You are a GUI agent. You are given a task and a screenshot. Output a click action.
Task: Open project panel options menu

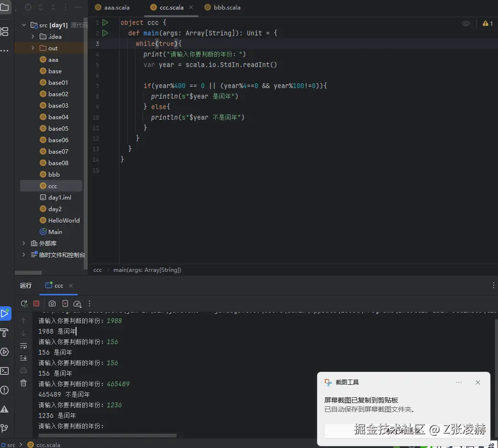pyautogui.click(x=66, y=7)
